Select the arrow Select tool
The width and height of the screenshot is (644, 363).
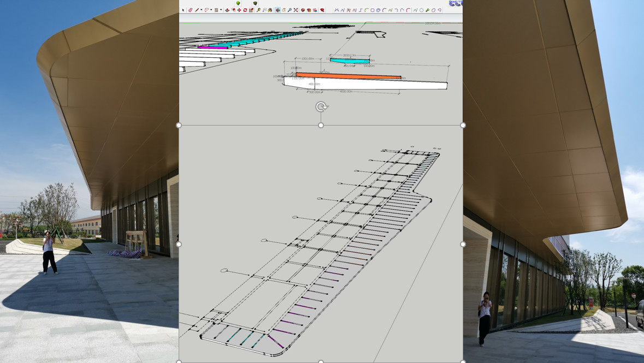coord(182,10)
